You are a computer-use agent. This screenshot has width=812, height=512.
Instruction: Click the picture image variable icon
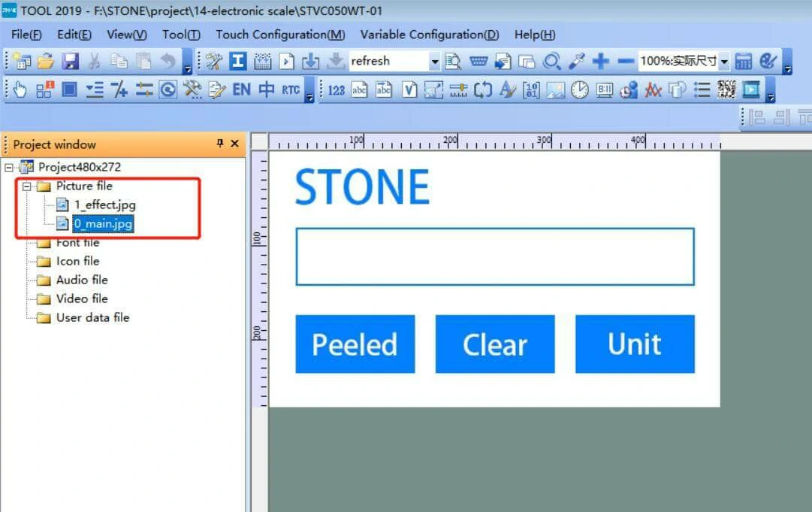pos(555,90)
